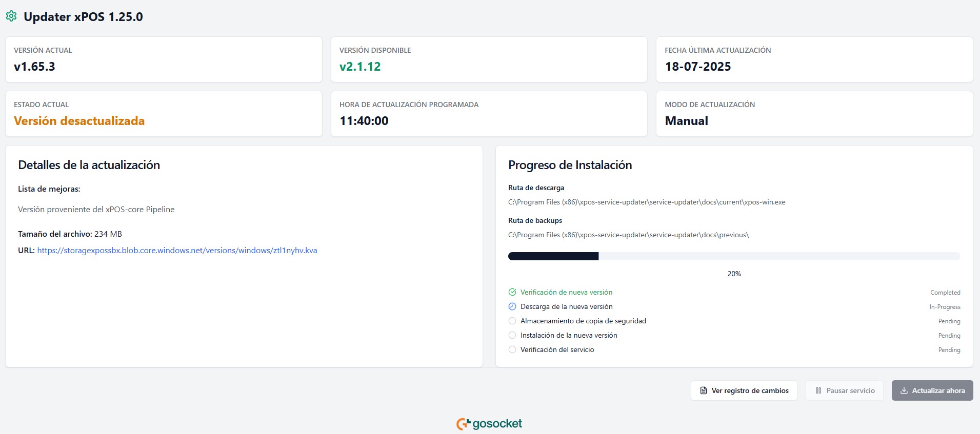Click the 20% progress label
This screenshot has height=434, width=980.
(734, 274)
